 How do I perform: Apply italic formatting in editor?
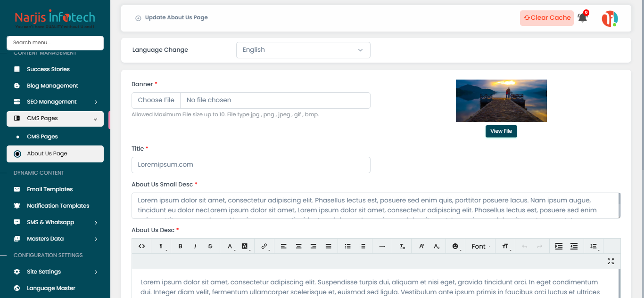pyautogui.click(x=195, y=246)
